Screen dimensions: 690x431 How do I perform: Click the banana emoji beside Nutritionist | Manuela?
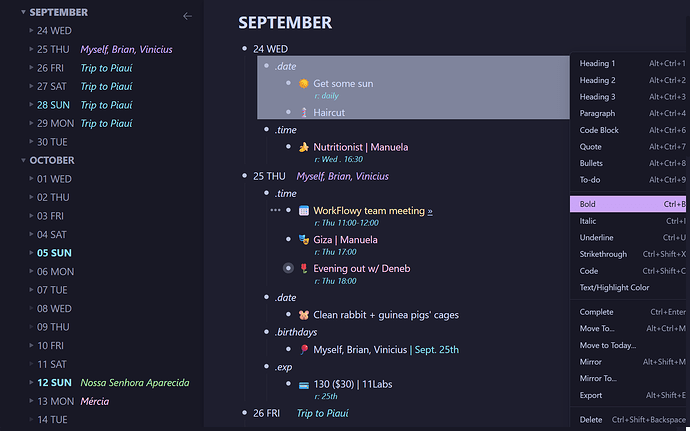point(304,147)
